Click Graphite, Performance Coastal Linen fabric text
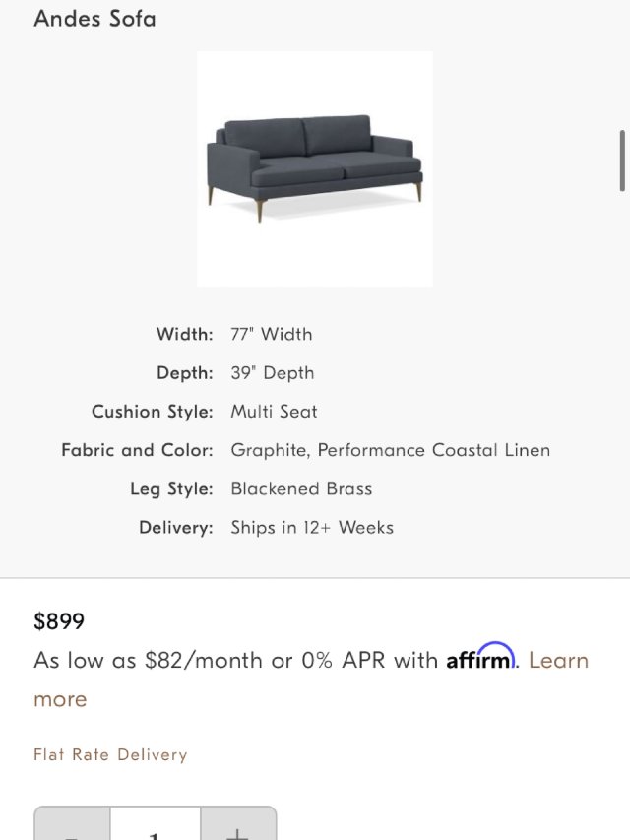The width and height of the screenshot is (630, 840). point(390,450)
